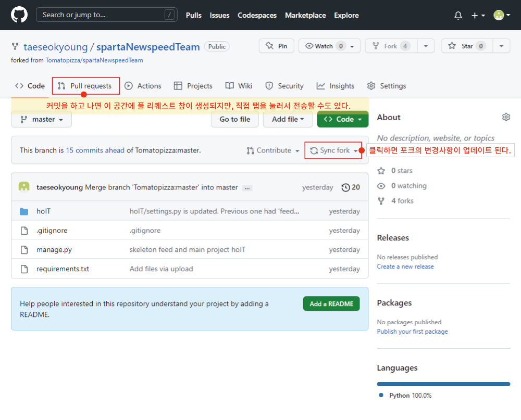Open Python 100.0% language link
This screenshot has height=420, width=521.
pyautogui.click(x=405, y=396)
